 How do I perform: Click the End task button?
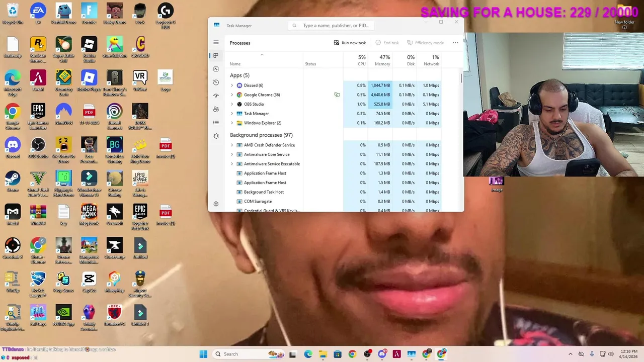click(x=387, y=43)
